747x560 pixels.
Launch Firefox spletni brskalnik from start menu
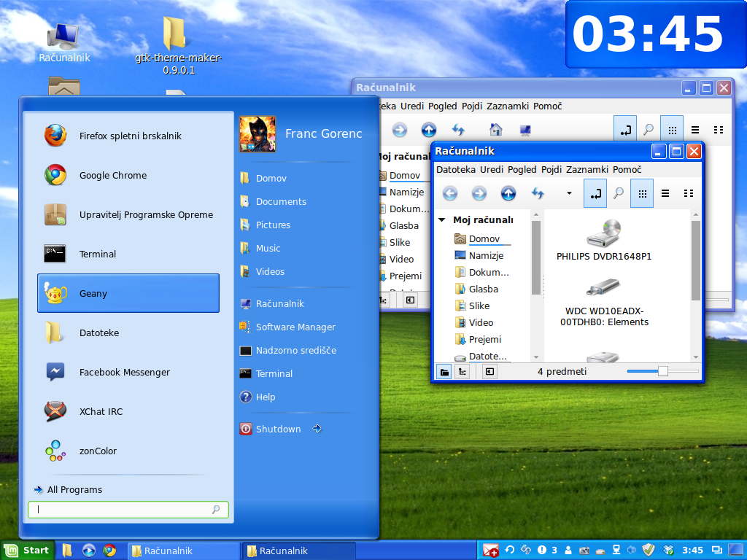point(128,136)
